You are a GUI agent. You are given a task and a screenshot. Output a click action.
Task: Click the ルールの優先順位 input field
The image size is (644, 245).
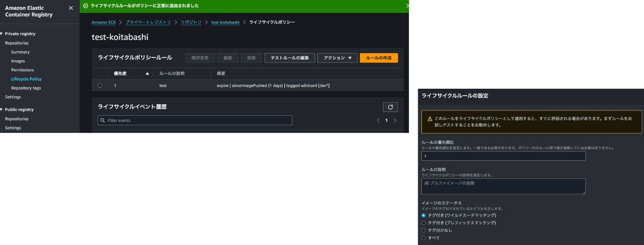click(503, 156)
